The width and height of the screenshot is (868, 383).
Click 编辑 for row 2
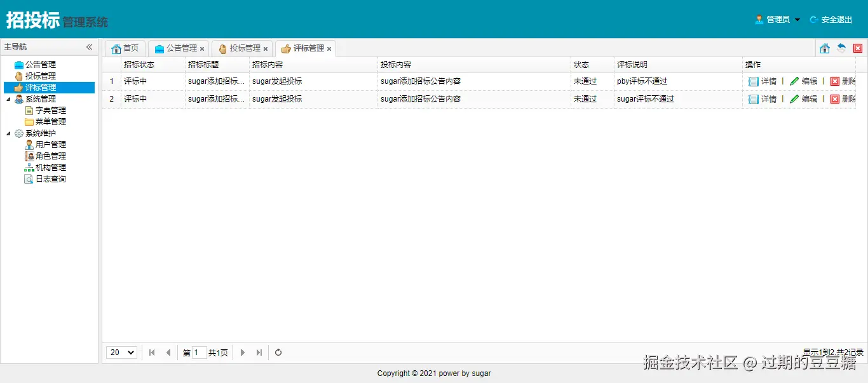click(803, 99)
